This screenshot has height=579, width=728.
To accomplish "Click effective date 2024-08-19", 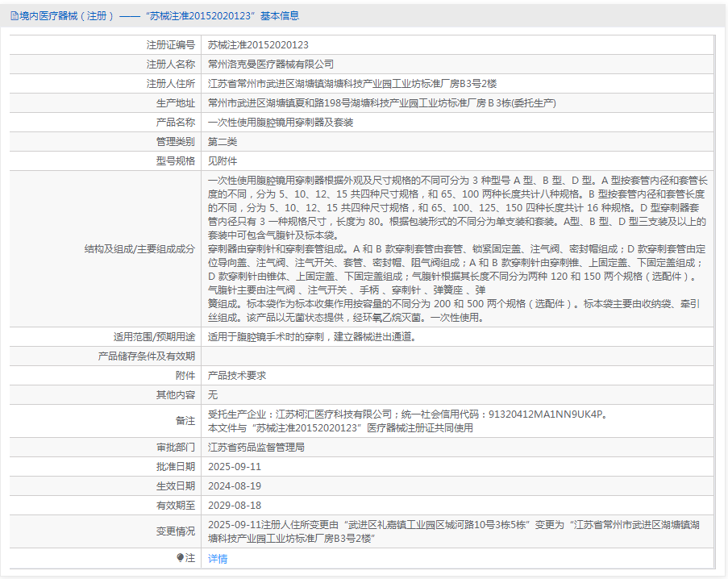I will click(x=235, y=486).
